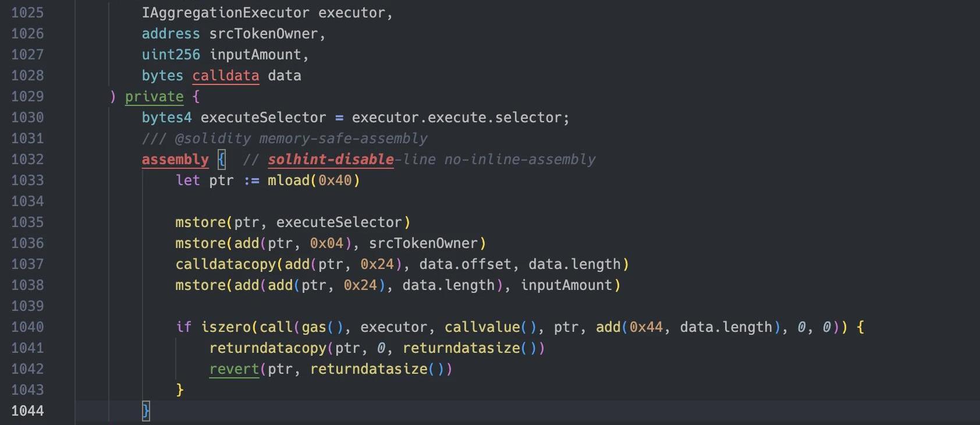Click 'returndatacopy' on line 1041
This screenshot has height=425, width=980.
[268, 348]
